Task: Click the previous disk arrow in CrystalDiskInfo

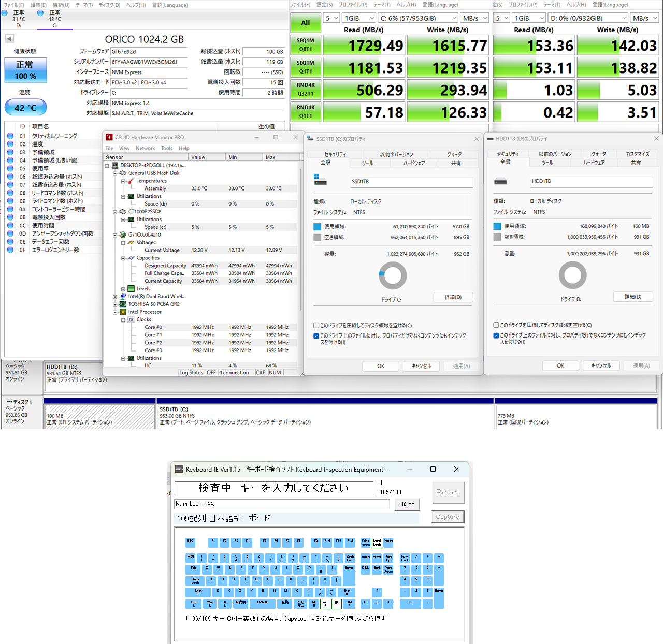Action: coord(9,39)
